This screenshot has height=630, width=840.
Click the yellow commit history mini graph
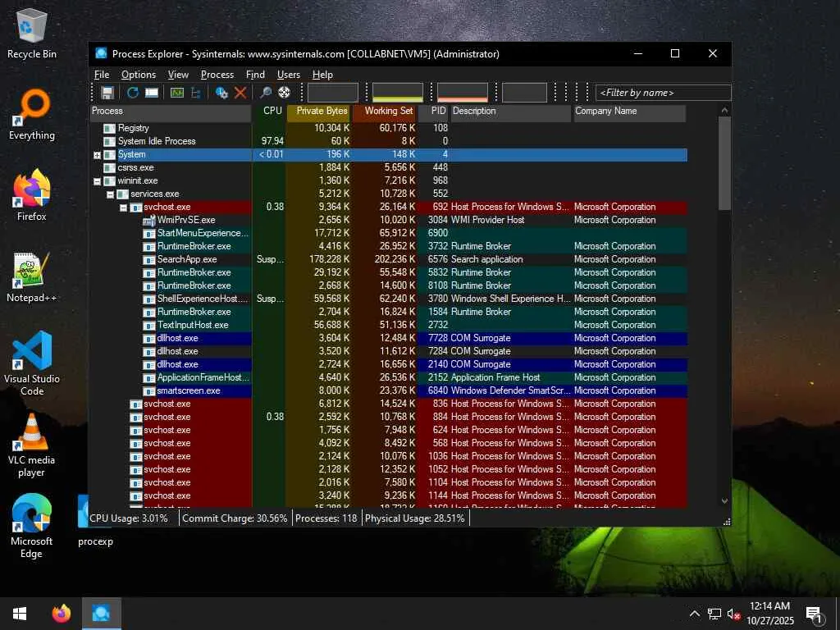pos(398,93)
